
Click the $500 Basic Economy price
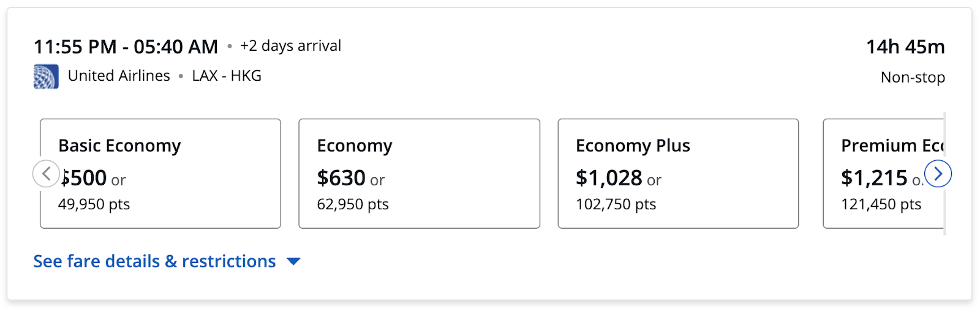click(85, 178)
